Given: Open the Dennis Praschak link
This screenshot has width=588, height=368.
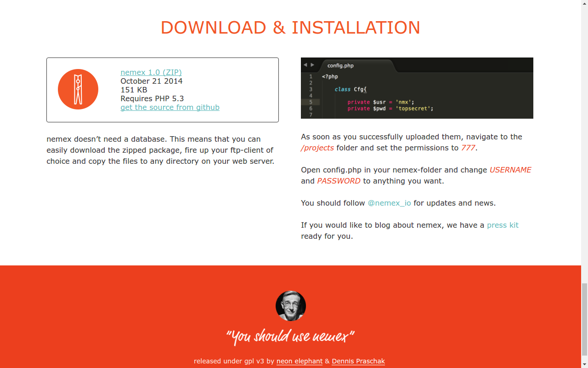Looking at the screenshot, I should click(x=358, y=361).
